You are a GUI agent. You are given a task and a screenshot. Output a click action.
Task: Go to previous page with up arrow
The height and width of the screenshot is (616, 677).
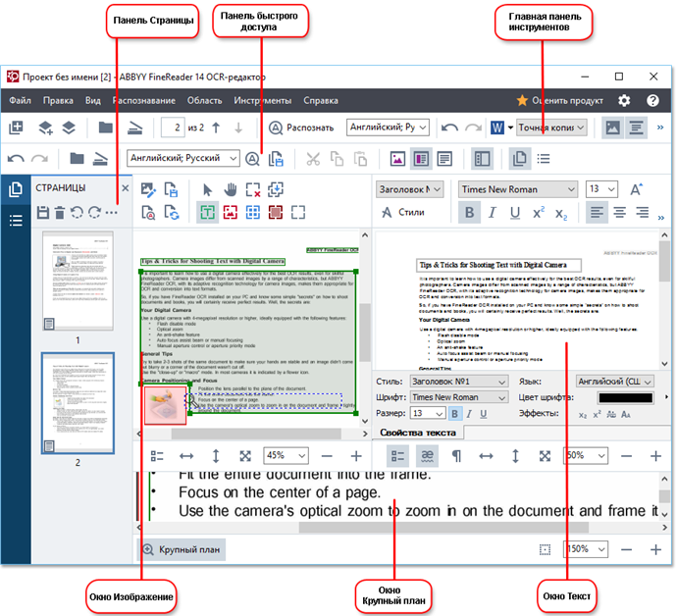(216, 128)
